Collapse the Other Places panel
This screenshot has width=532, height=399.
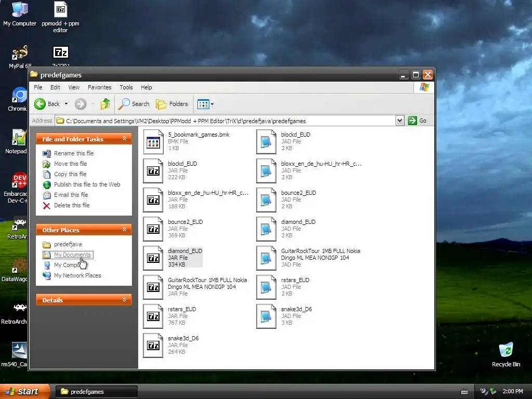pyautogui.click(x=125, y=230)
